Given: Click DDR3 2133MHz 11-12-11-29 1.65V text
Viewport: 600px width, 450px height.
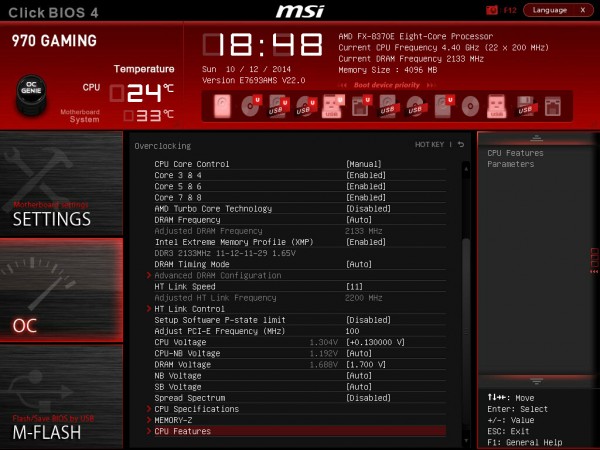Looking at the screenshot, I should pos(225,253).
